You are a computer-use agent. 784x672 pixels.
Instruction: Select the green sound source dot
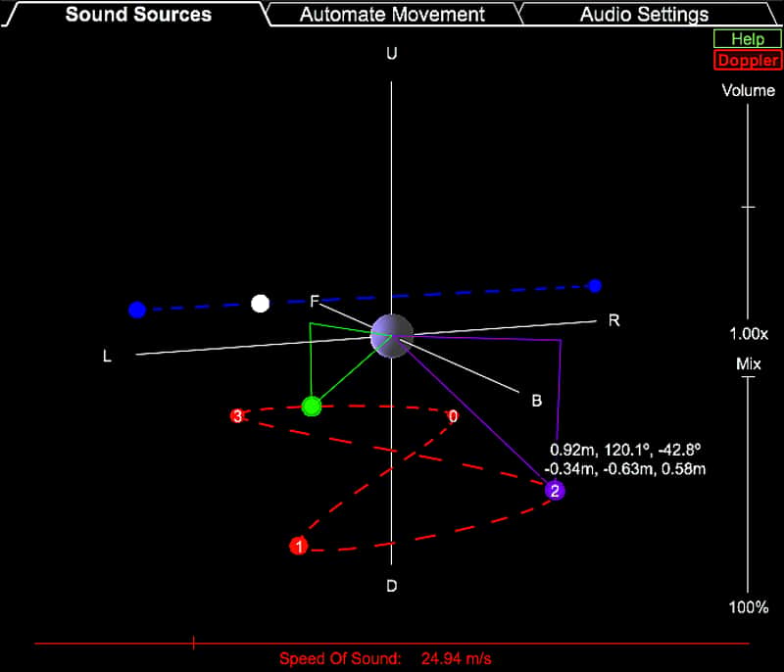[312, 407]
